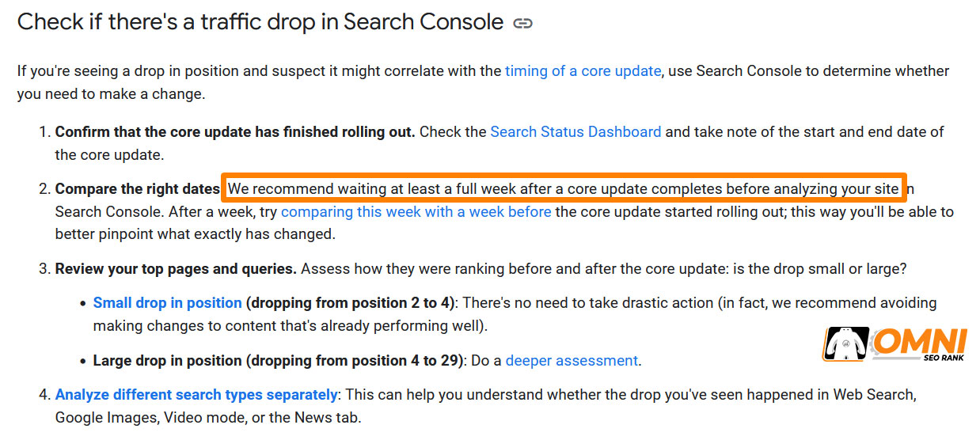980x440 pixels.
Task: Click 'Confirm that the core update has finished' text
Action: tap(235, 132)
